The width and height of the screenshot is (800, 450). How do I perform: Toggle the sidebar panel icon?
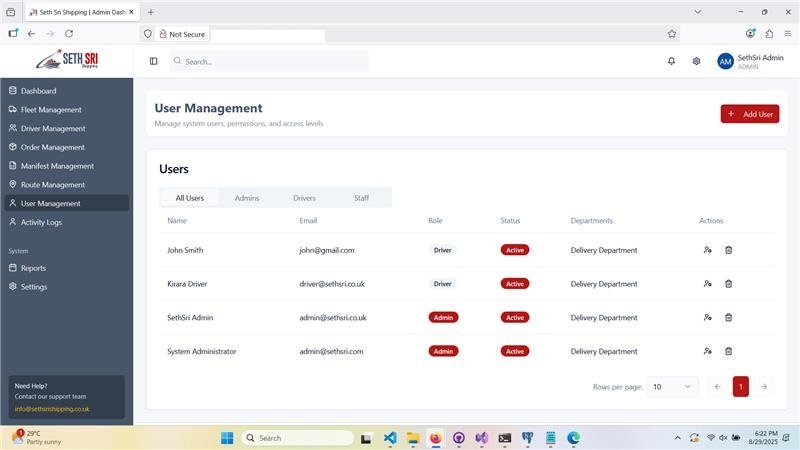pyautogui.click(x=153, y=61)
